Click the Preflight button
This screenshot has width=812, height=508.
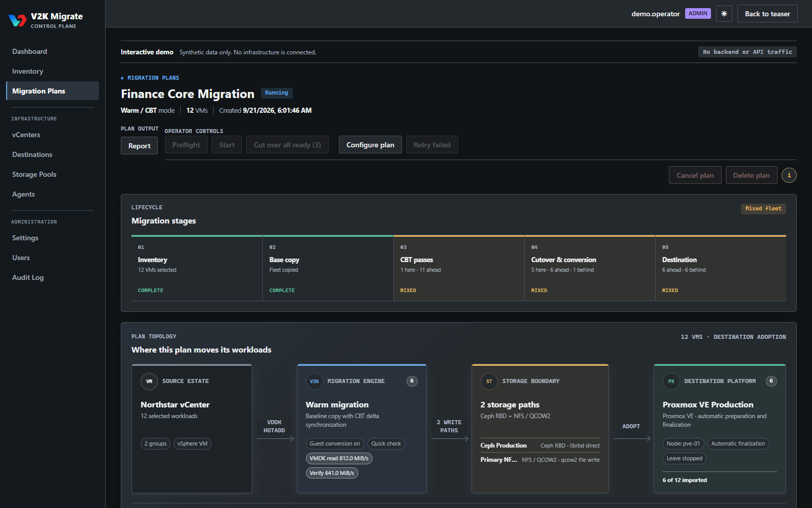(186, 145)
